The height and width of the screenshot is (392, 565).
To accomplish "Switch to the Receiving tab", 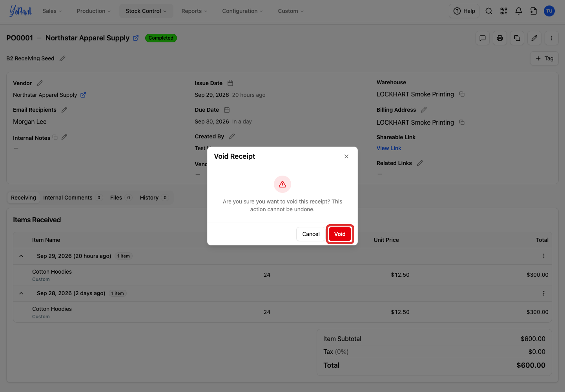I will pyautogui.click(x=24, y=198).
